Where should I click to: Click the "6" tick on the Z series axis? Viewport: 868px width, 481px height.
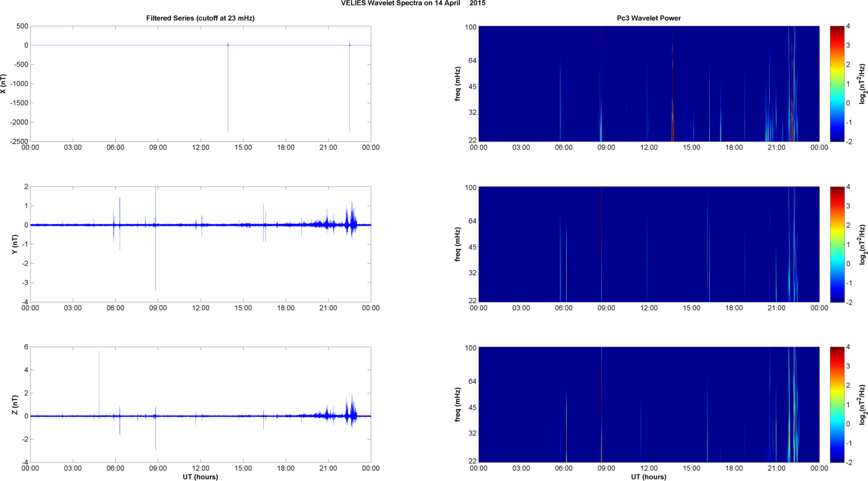pos(26,347)
